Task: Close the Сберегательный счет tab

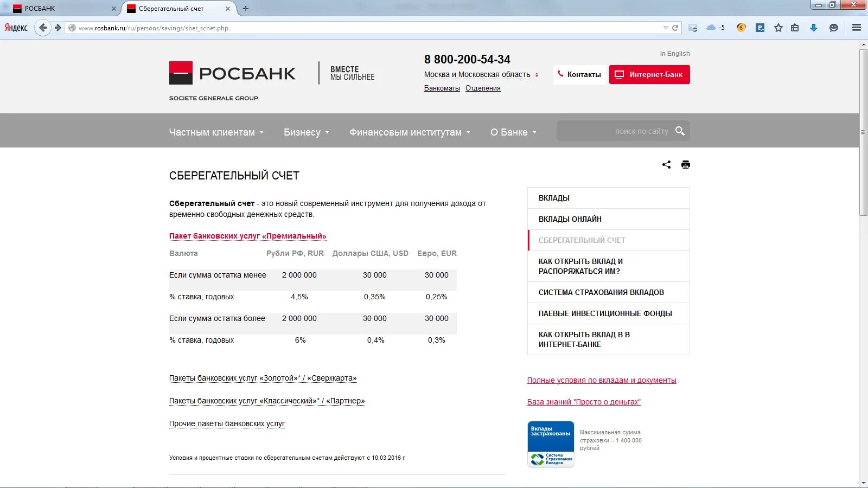Action: tap(228, 9)
